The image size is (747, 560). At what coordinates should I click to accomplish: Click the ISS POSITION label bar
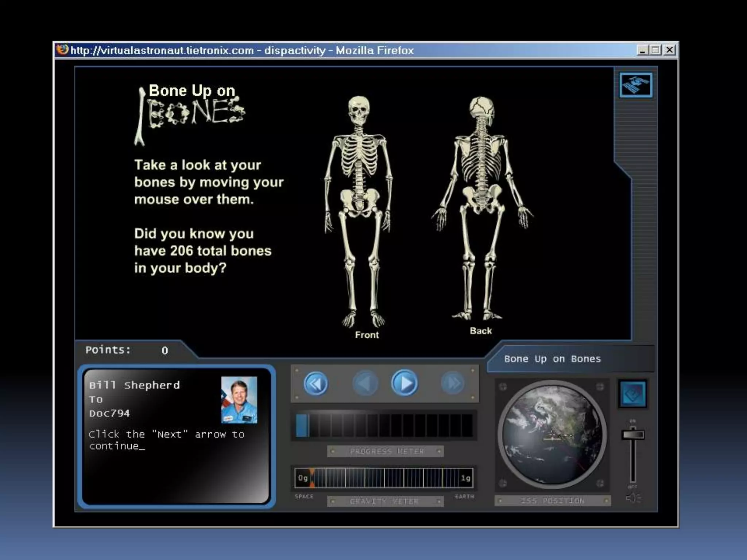(552, 501)
